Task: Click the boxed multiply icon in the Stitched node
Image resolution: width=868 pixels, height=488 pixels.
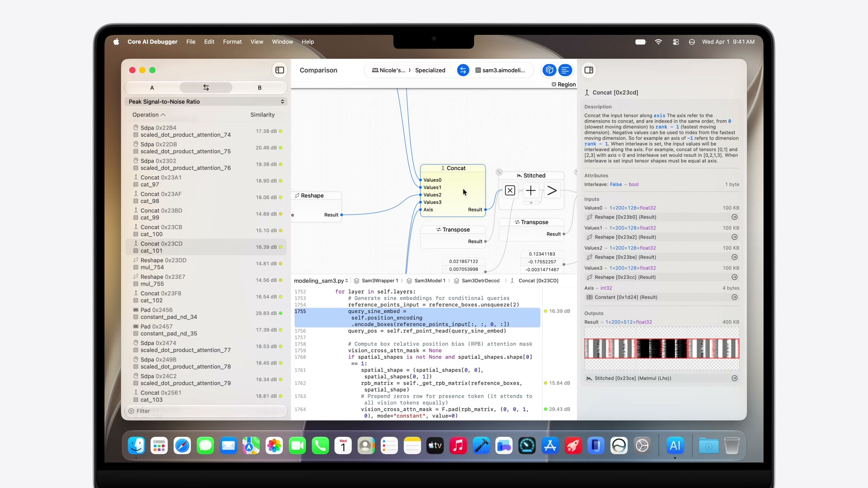Action: pyautogui.click(x=510, y=191)
